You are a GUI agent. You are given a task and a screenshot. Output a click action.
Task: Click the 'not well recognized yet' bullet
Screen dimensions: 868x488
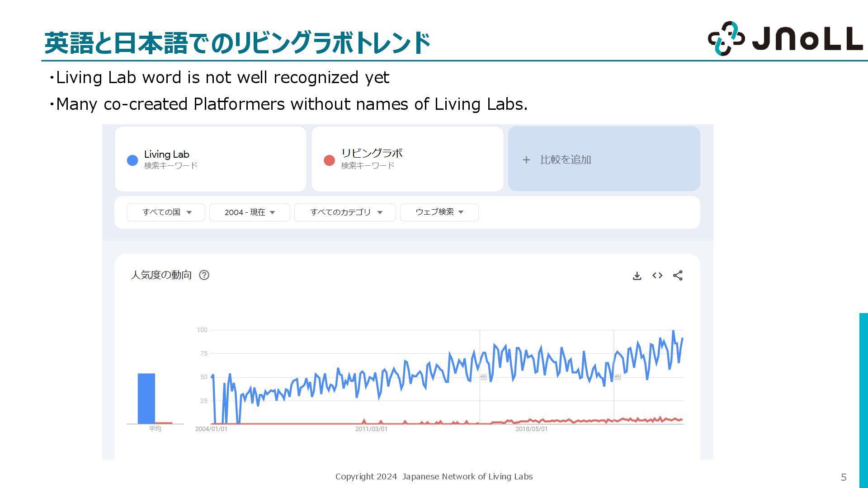(x=219, y=78)
